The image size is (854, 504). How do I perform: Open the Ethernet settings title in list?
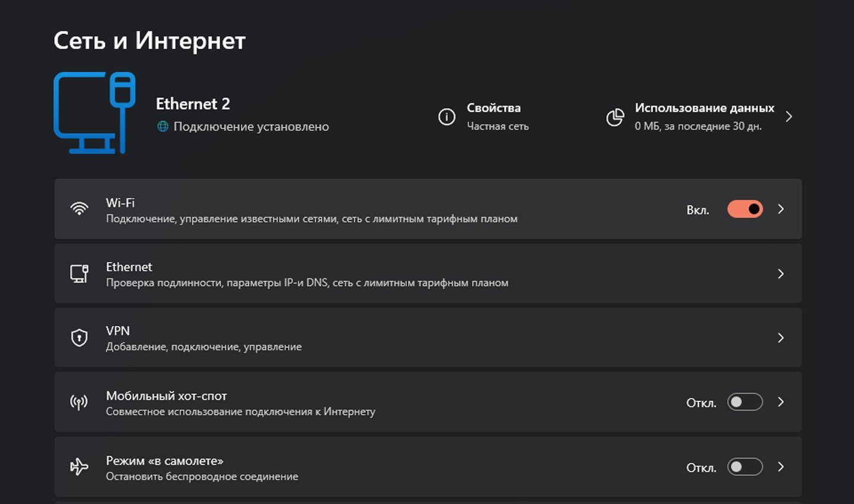(129, 267)
